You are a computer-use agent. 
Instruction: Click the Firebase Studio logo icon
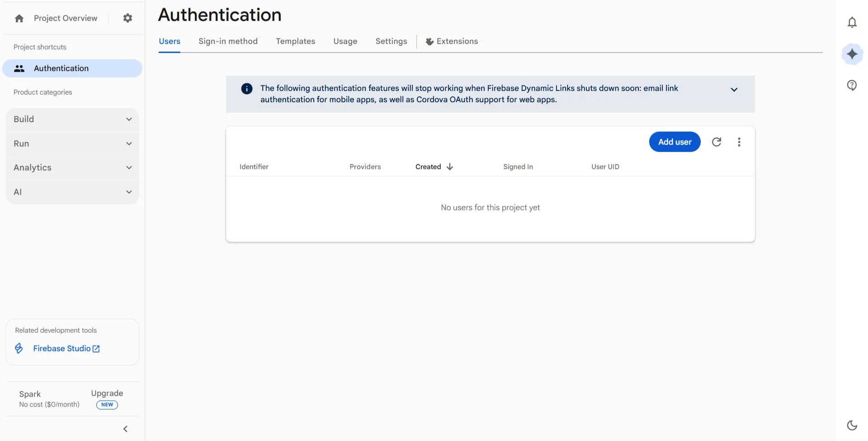click(19, 348)
